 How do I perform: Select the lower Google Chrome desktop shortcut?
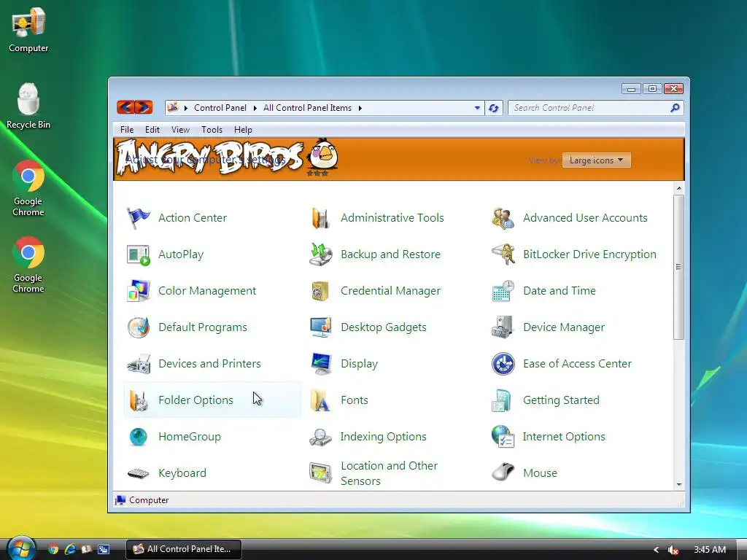(x=28, y=265)
